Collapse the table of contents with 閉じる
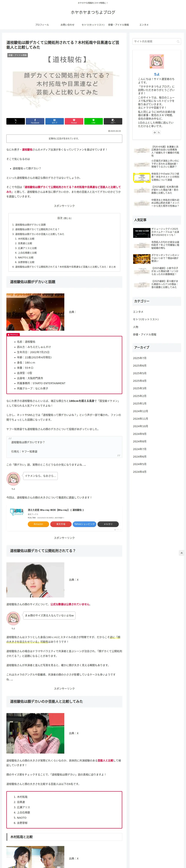The image size is (186, 868). click(x=68, y=218)
